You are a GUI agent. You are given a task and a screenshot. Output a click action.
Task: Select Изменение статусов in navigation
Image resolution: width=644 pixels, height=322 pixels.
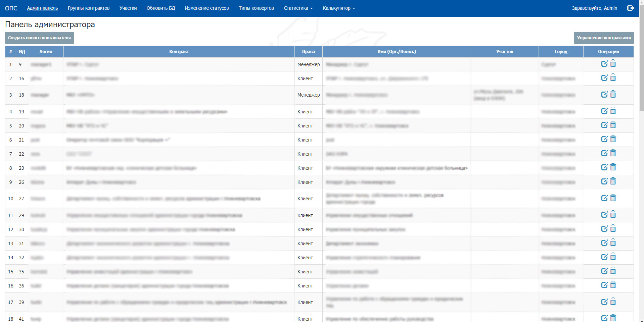click(207, 8)
